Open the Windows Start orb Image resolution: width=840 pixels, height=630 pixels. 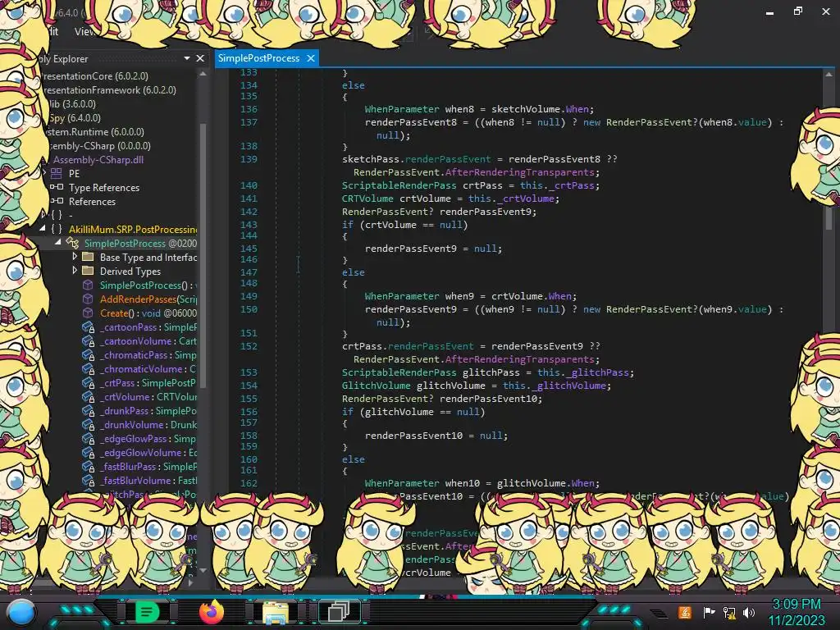click(x=21, y=612)
